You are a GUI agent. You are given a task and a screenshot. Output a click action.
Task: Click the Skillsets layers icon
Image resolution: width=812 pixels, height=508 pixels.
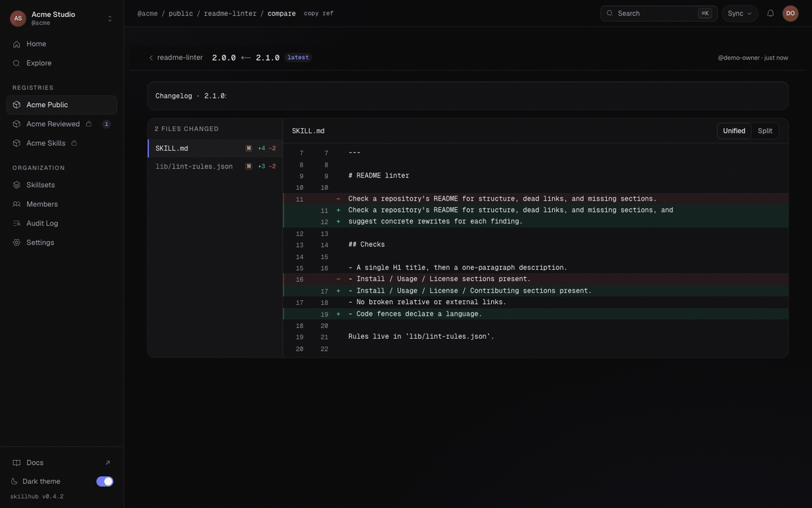pos(16,185)
